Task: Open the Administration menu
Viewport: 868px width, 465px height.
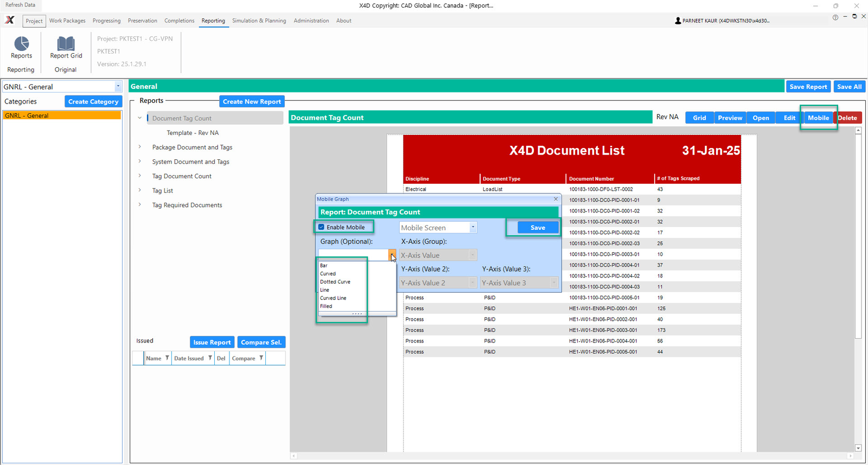Action: pos(311,21)
